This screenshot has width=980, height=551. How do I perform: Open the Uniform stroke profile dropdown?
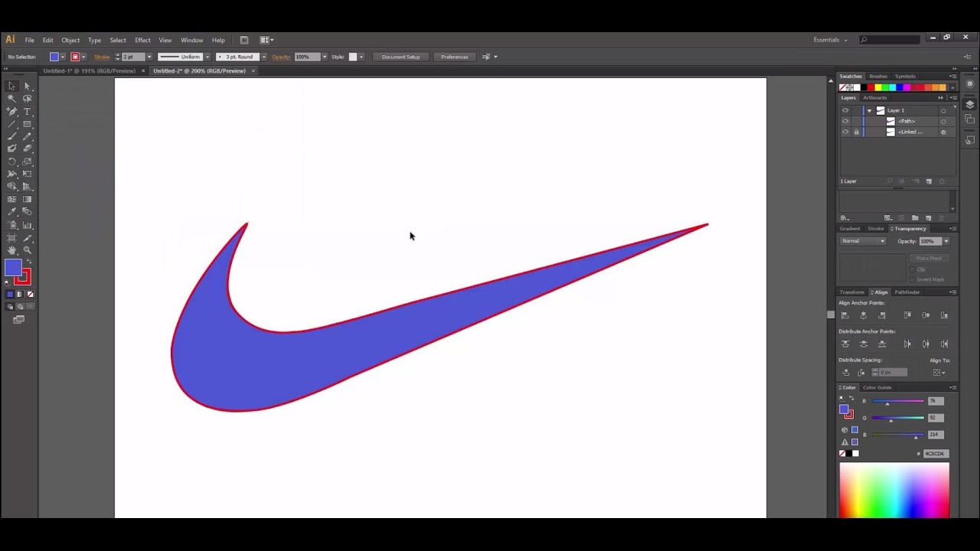207,57
